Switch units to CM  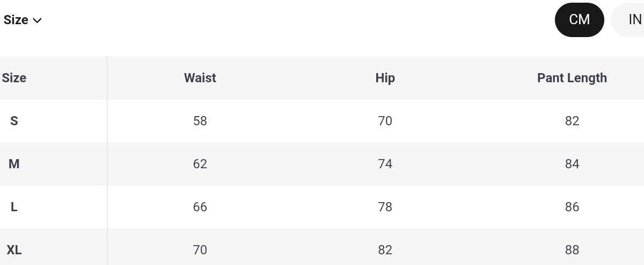[x=580, y=20]
